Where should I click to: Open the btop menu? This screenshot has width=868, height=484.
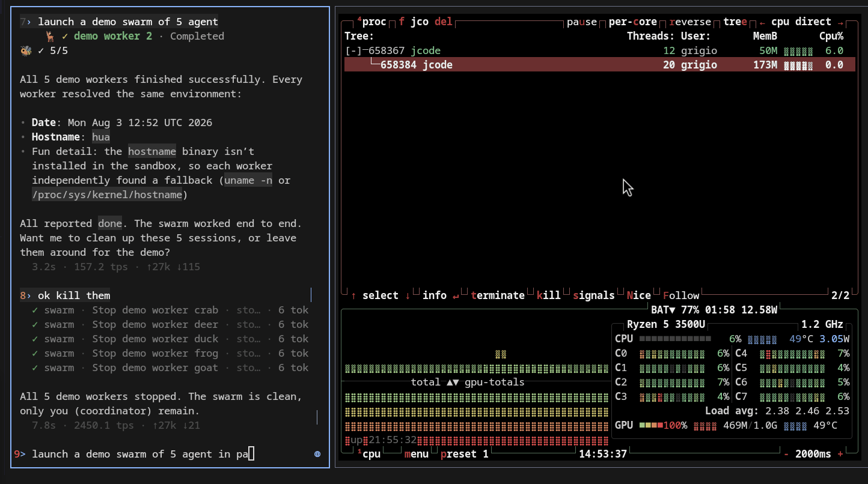point(417,454)
